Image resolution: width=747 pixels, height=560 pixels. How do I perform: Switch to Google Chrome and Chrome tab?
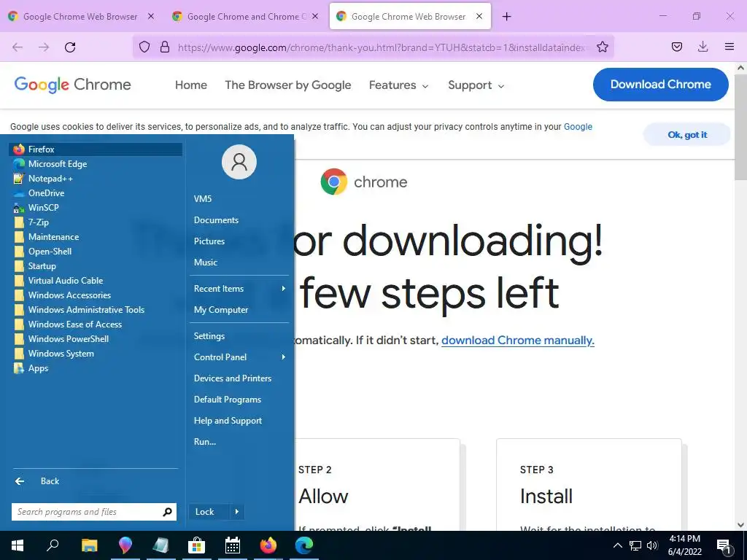(245, 16)
